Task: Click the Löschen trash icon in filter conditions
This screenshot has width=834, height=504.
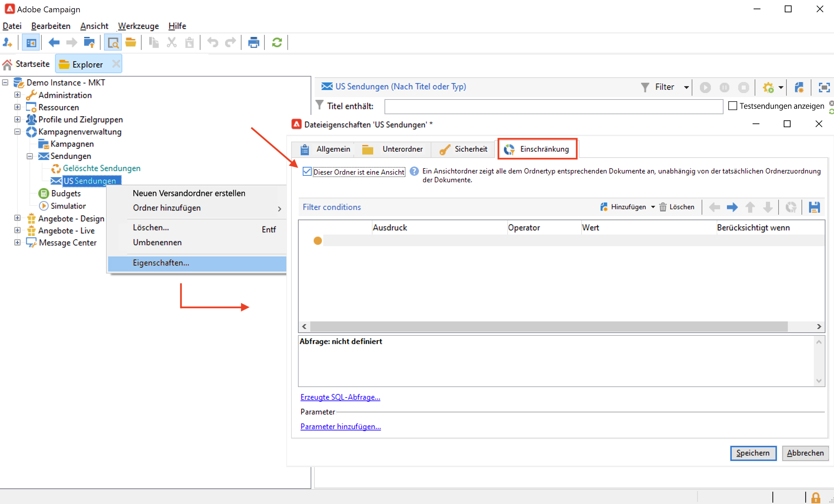Action: tap(663, 207)
